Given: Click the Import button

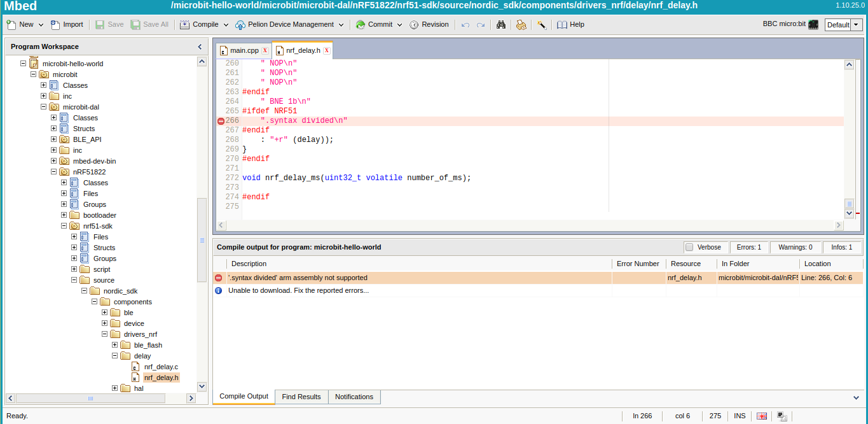Looking at the screenshot, I should (67, 25).
